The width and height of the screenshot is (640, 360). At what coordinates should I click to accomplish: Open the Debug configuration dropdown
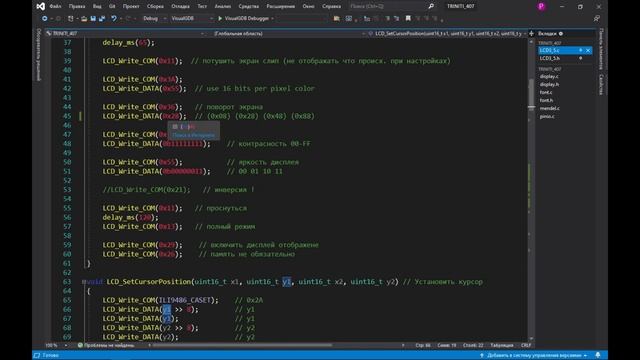click(x=155, y=18)
